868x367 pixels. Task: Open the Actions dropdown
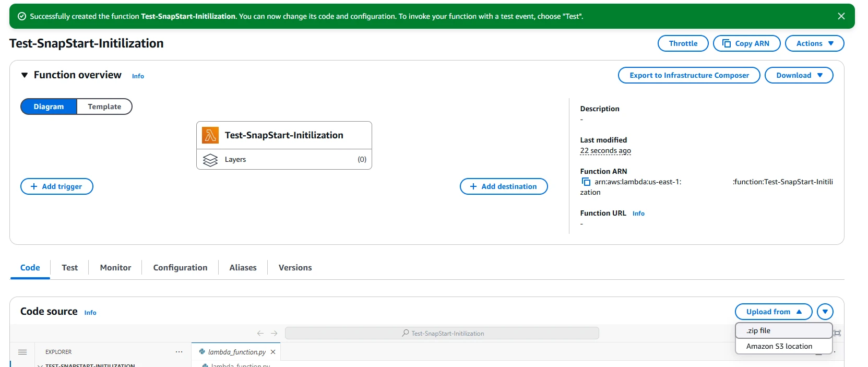point(814,43)
